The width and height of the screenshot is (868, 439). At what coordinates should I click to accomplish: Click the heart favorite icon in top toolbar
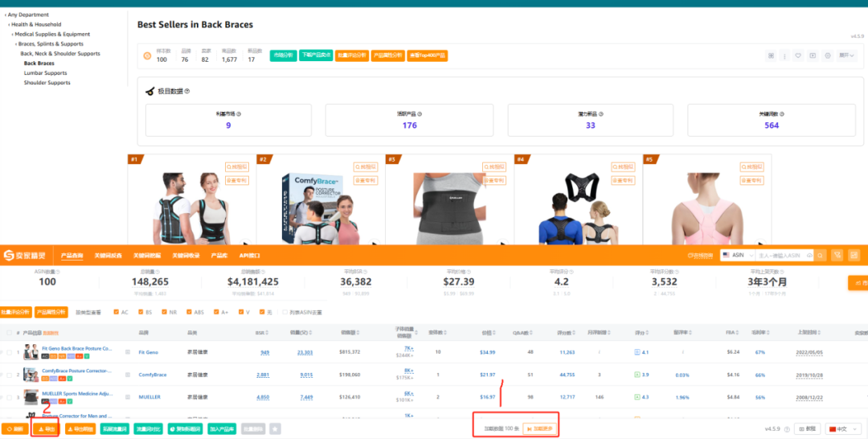tap(798, 55)
